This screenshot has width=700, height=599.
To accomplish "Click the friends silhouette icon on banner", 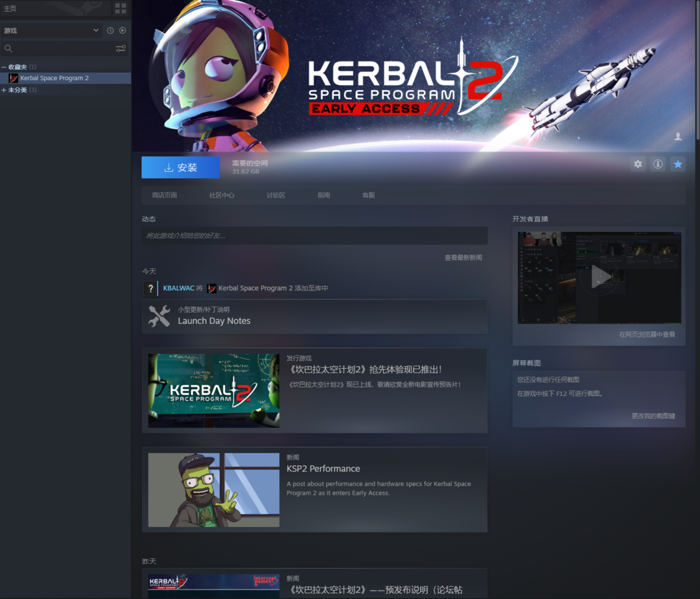I will pyautogui.click(x=678, y=137).
